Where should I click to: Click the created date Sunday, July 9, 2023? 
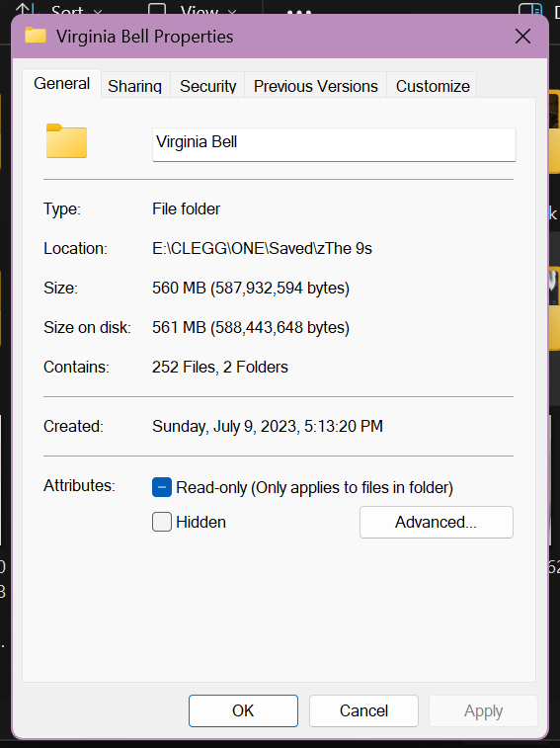(267, 427)
